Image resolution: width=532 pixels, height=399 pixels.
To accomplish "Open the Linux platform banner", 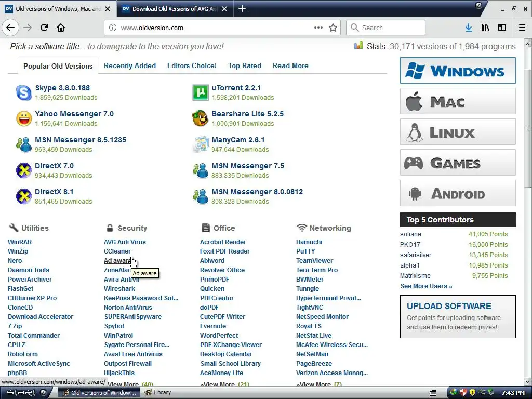I will [x=458, y=131].
